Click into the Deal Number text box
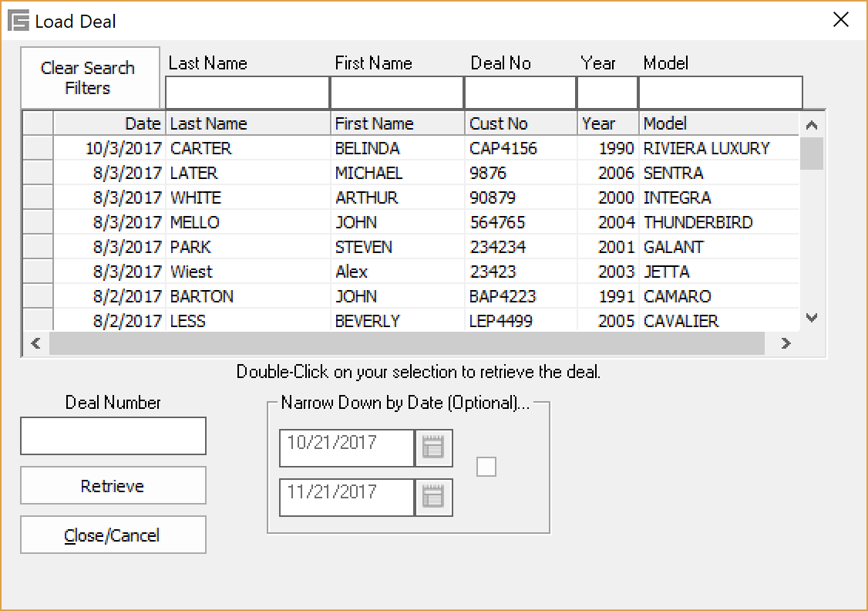868x611 pixels. click(113, 436)
